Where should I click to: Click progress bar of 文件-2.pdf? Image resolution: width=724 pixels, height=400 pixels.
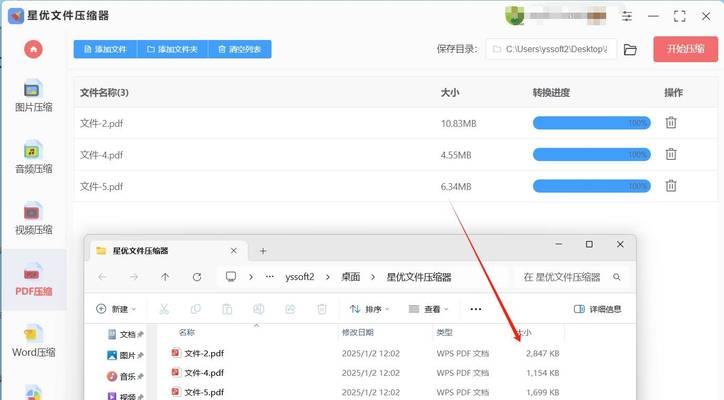click(x=591, y=123)
